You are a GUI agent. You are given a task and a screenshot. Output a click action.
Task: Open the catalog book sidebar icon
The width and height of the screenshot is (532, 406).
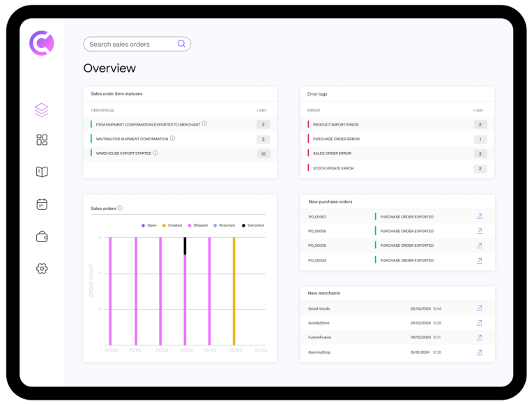point(42,172)
